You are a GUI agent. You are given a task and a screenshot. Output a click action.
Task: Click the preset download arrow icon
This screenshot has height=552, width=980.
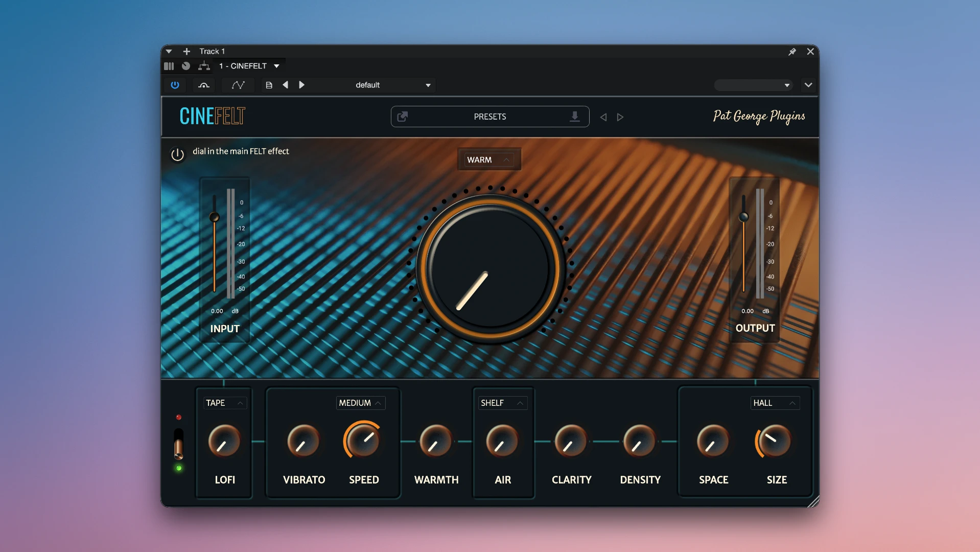575,117
